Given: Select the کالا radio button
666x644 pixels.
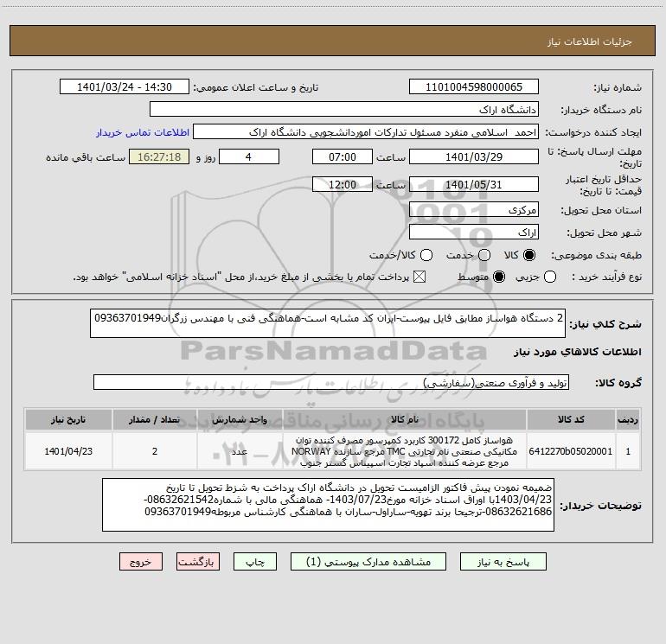Looking at the screenshot, I should point(529,255).
